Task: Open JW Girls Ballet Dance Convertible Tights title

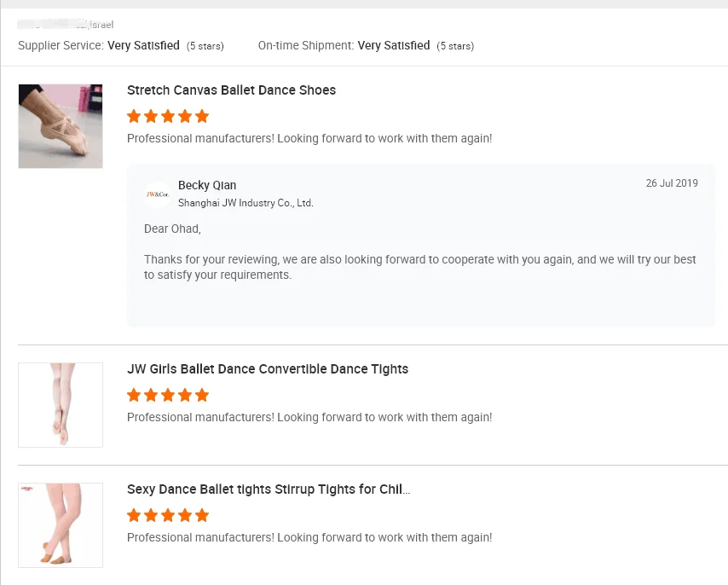Action: click(x=268, y=369)
